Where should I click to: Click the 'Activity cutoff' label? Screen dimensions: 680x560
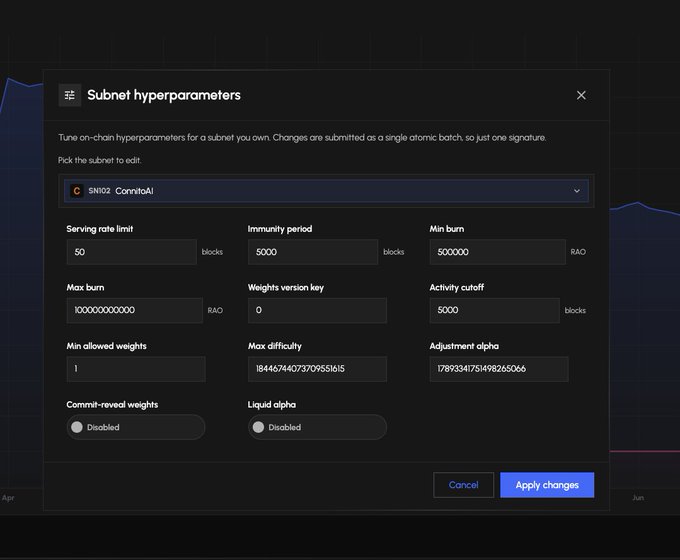tap(457, 287)
